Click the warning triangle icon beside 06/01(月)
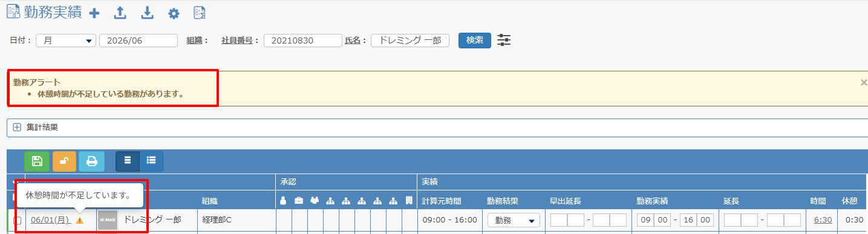Image resolution: width=868 pixels, height=234 pixels. (x=80, y=220)
